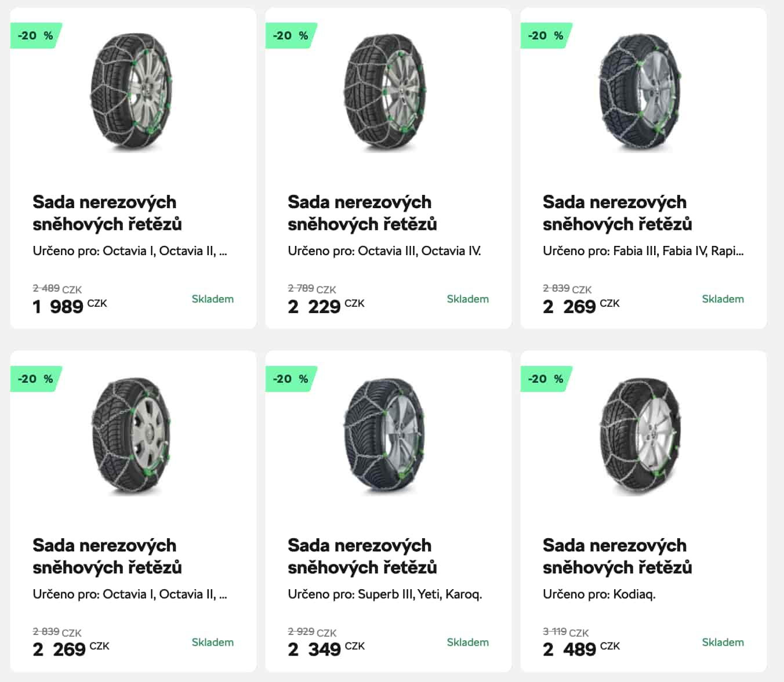Click the -20 % badge on the Kodiaq product
This screenshot has height=682, width=784.
tap(546, 379)
